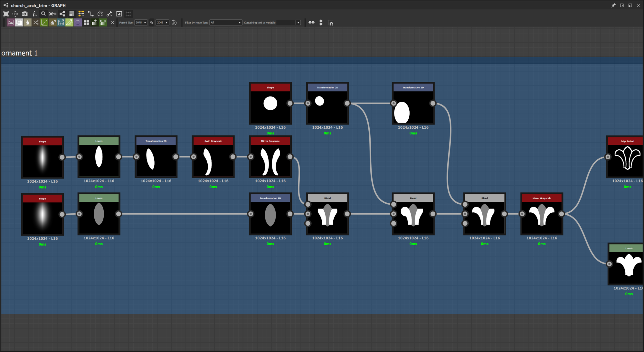
Task: Click the wrench tools icon
Action: [109, 14]
